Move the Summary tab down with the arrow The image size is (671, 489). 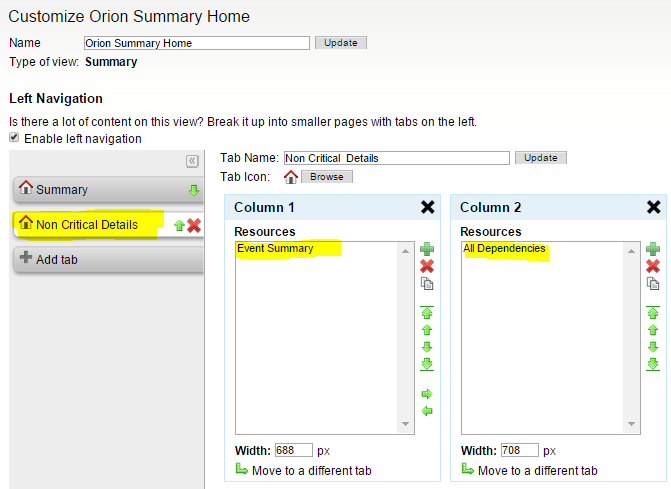[194, 190]
